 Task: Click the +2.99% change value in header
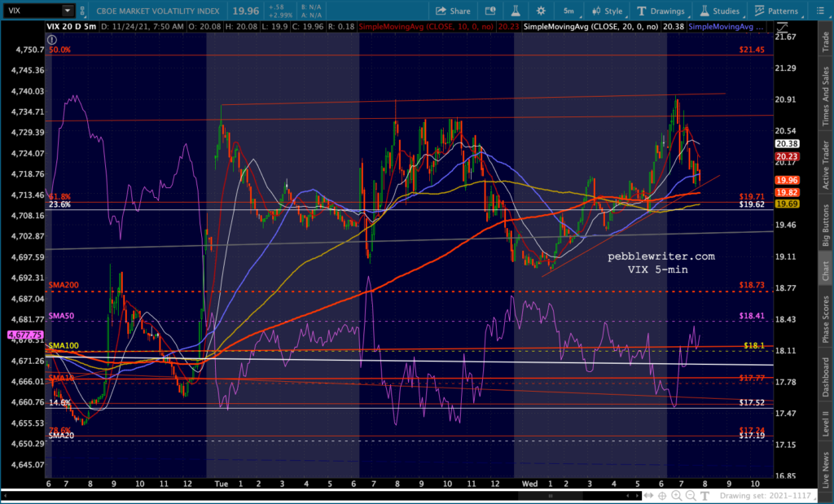280,15
